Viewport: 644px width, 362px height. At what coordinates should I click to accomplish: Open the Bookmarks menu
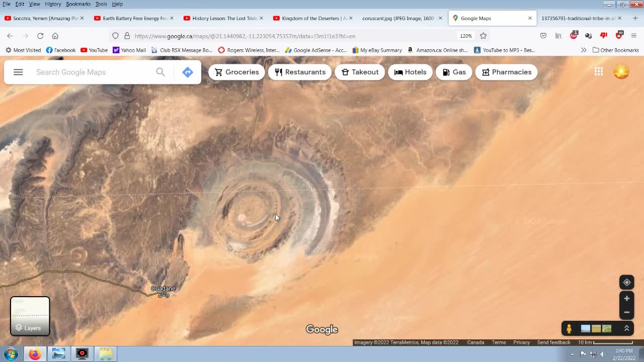[78, 4]
